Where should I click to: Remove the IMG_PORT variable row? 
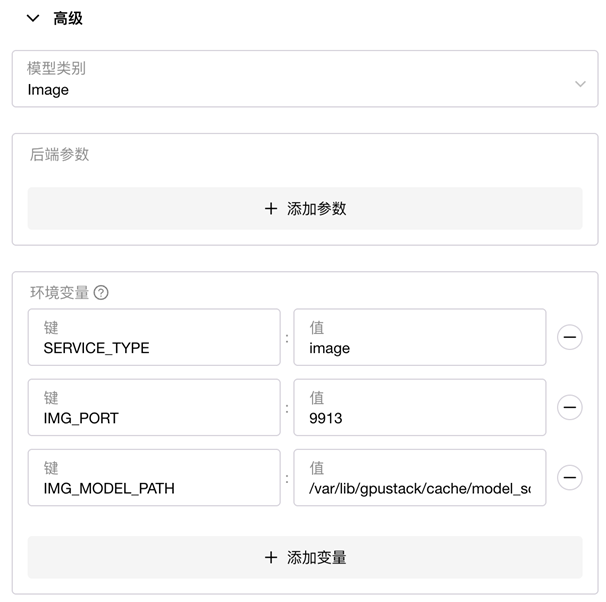pyautogui.click(x=570, y=407)
